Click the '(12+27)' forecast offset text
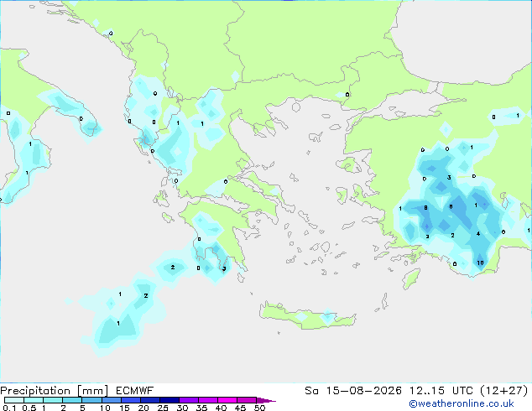Viewport: 532px width, 411px height. coord(504,391)
